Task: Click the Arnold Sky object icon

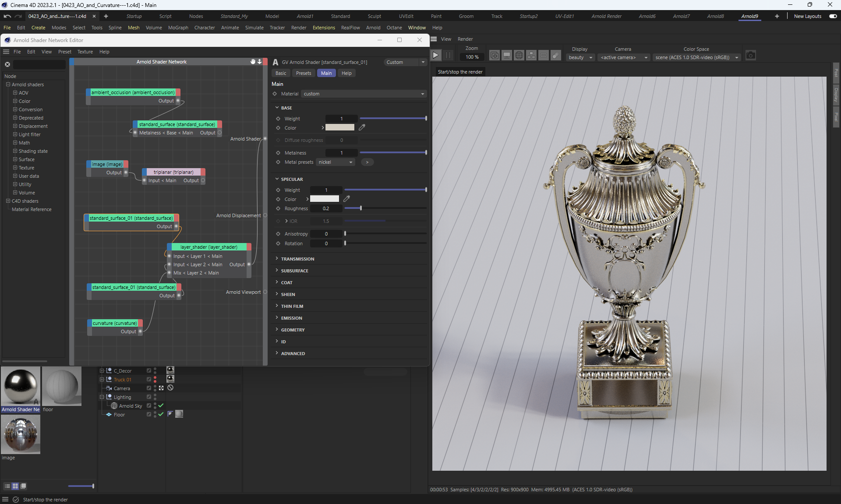Action: (x=114, y=406)
